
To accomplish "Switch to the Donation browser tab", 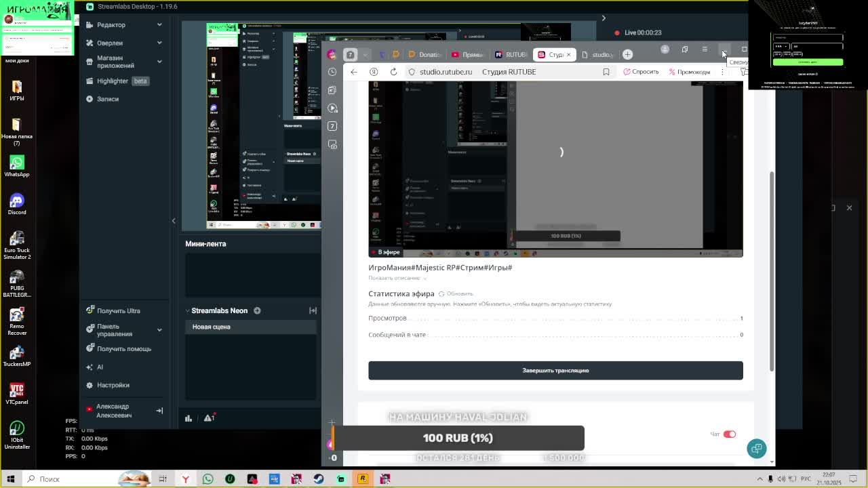I will [425, 55].
